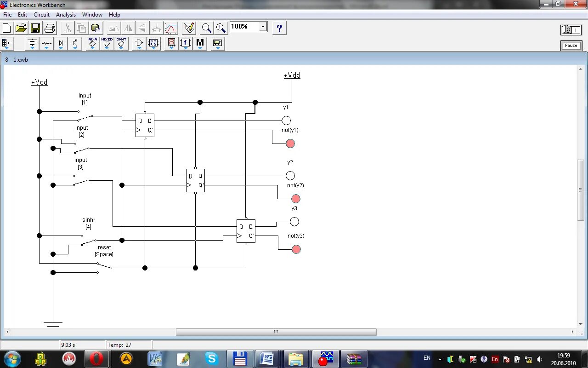Select the red not(y3) probe
The image size is (588, 368).
coord(296,249)
